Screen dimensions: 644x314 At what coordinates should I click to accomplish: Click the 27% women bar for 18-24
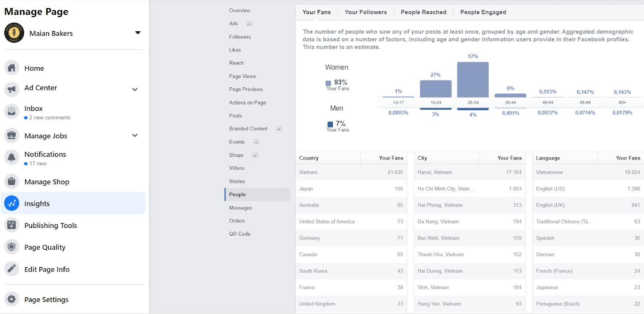click(x=436, y=89)
